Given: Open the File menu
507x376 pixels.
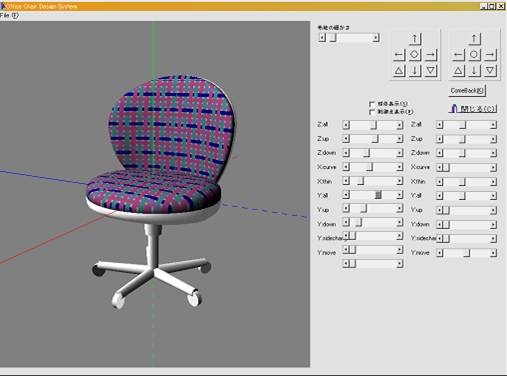Looking at the screenshot, I should pos(9,15).
